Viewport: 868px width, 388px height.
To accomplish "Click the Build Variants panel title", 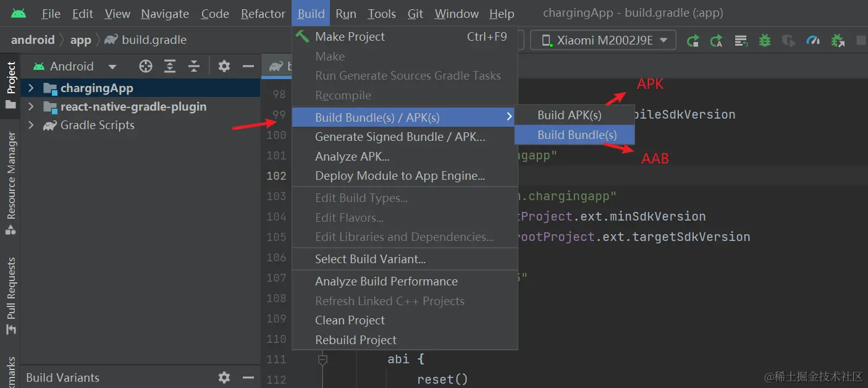I will pos(62,377).
